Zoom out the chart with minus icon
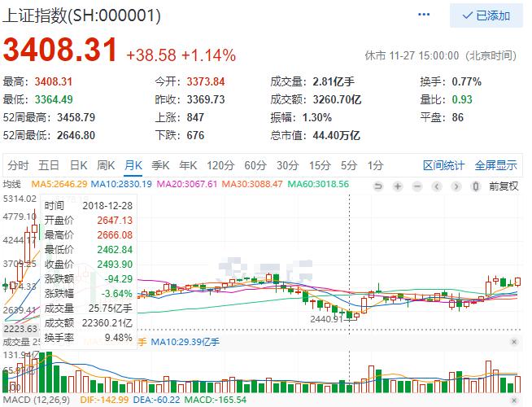532x407 pixels. point(417,186)
